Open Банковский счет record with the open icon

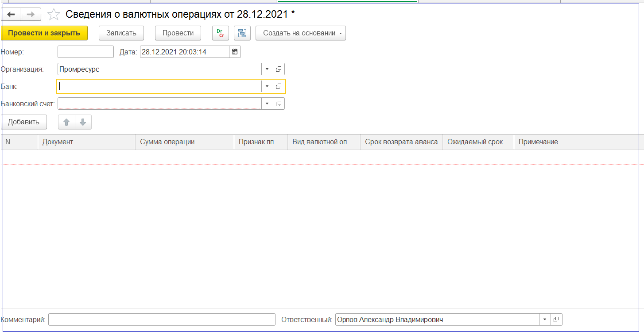279,104
